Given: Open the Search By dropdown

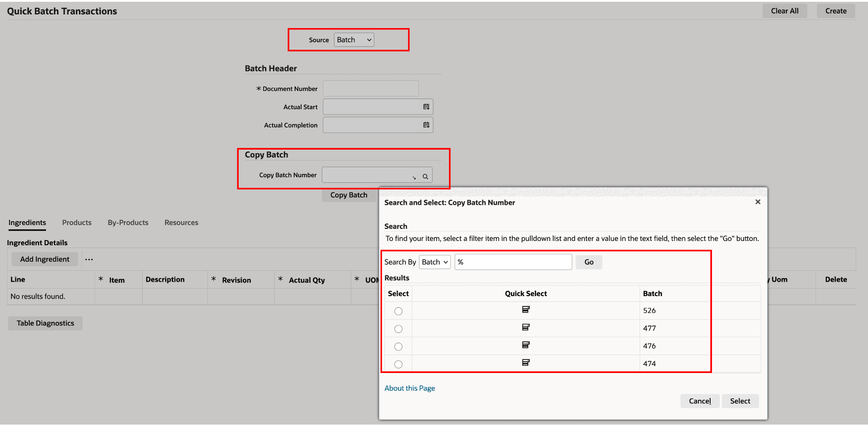Looking at the screenshot, I should tap(434, 262).
